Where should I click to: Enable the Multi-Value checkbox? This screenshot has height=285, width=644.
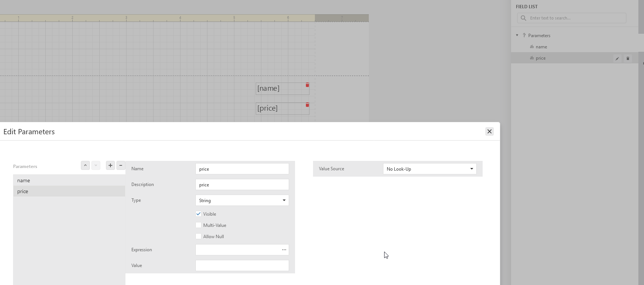pyautogui.click(x=198, y=225)
